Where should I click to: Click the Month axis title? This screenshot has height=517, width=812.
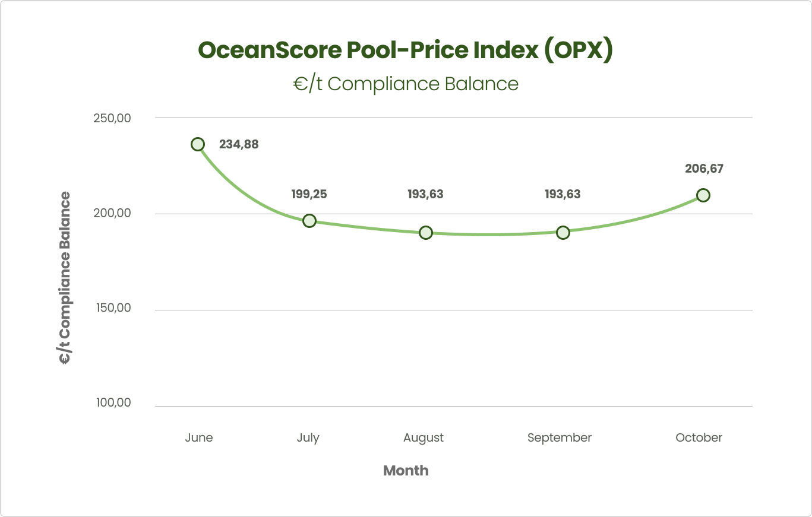tap(406, 471)
